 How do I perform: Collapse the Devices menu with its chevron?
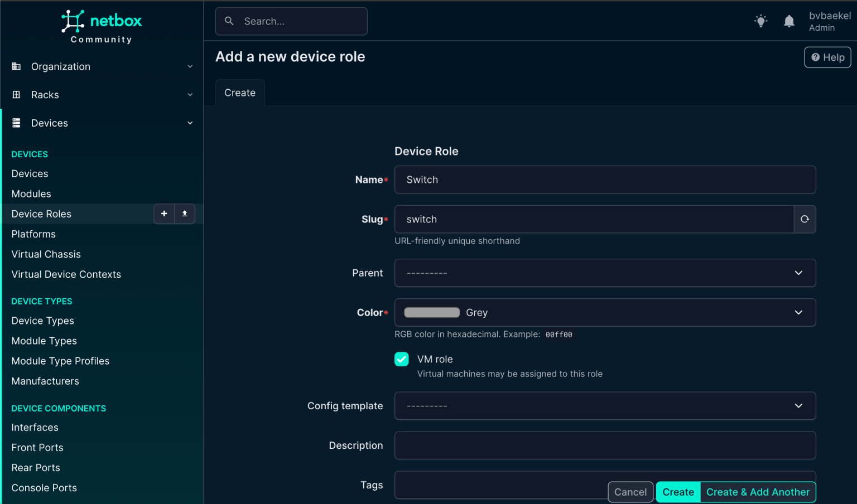pos(190,123)
